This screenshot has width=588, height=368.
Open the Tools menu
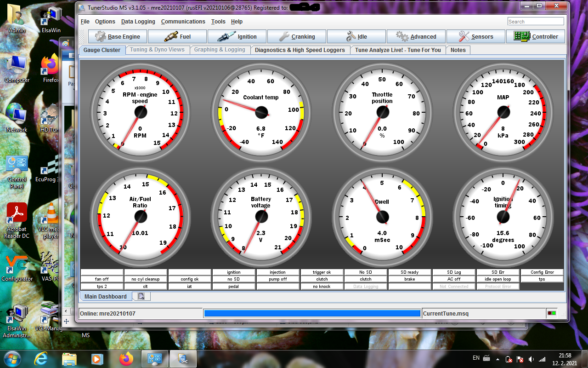pos(218,22)
